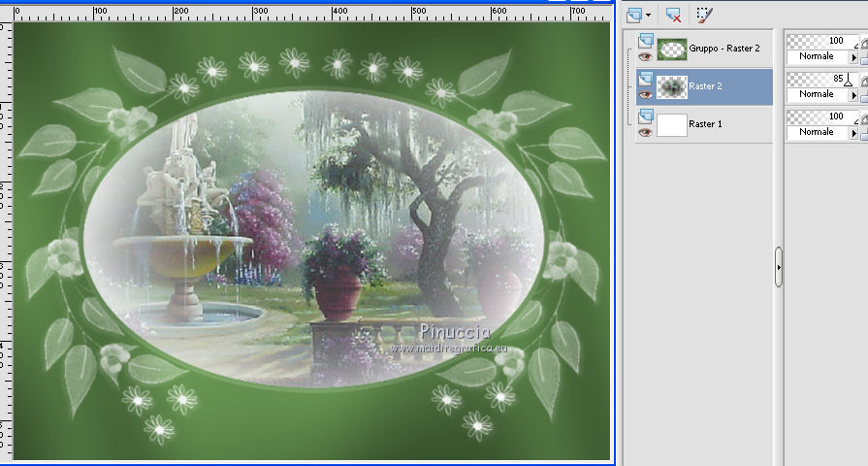Click the Delete Layer icon
The height and width of the screenshot is (466, 868).
click(x=673, y=15)
